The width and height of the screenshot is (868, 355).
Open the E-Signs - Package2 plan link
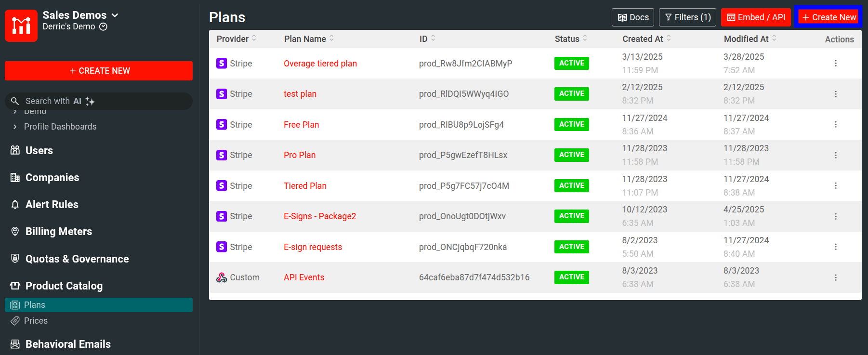tap(320, 216)
